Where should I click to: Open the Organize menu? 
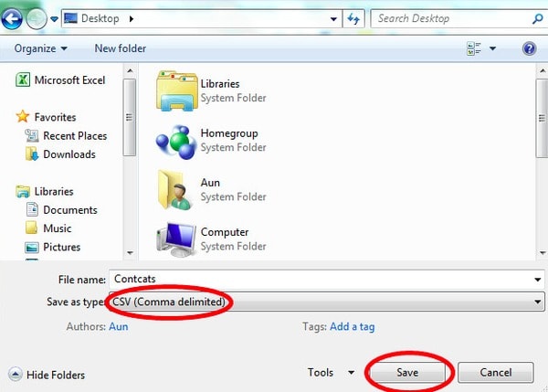(40, 48)
